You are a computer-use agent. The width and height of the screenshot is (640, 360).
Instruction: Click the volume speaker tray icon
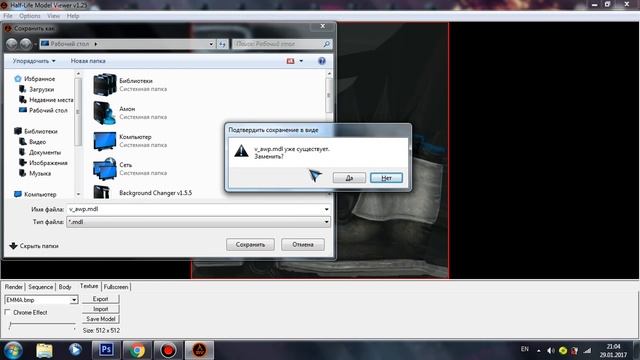tap(551, 350)
